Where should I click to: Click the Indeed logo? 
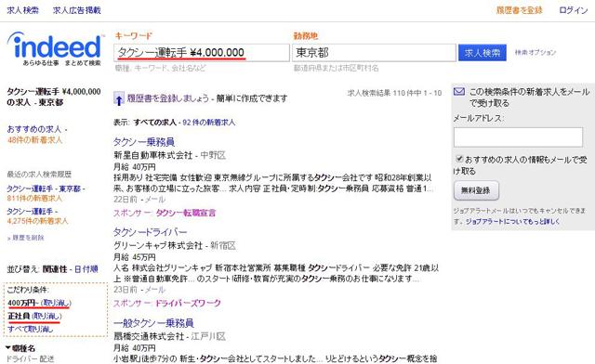click(55, 49)
